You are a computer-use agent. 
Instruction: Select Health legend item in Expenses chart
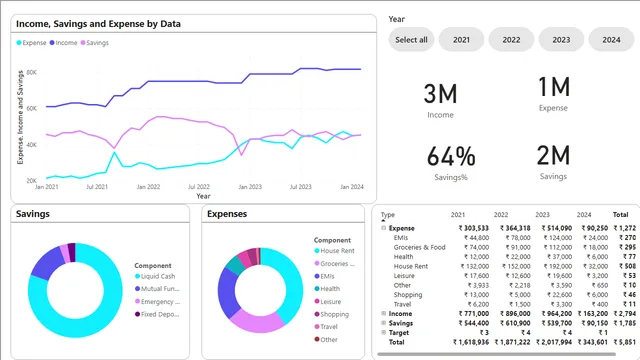point(327,289)
